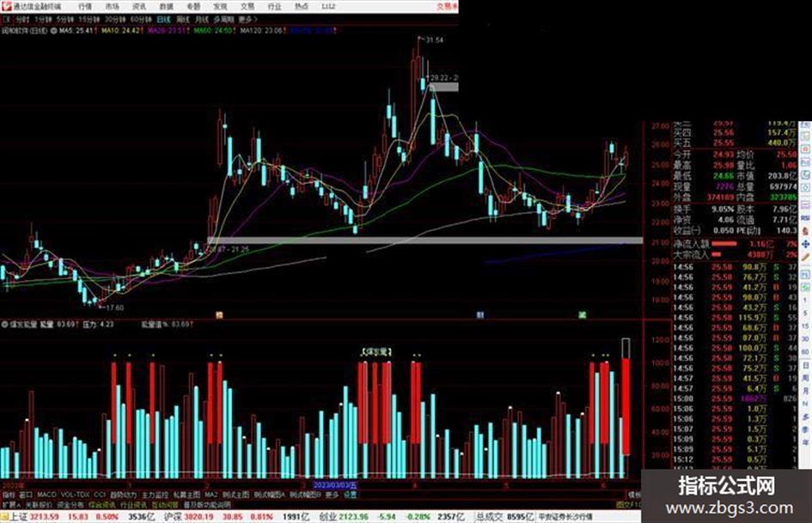The height and width of the screenshot is (523, 812).
Task: Switch to 30分钟 period tab
Action: (x=114, y=20)
